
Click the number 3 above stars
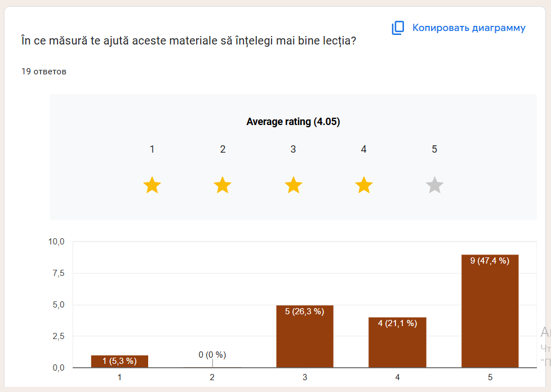[293, 149]
